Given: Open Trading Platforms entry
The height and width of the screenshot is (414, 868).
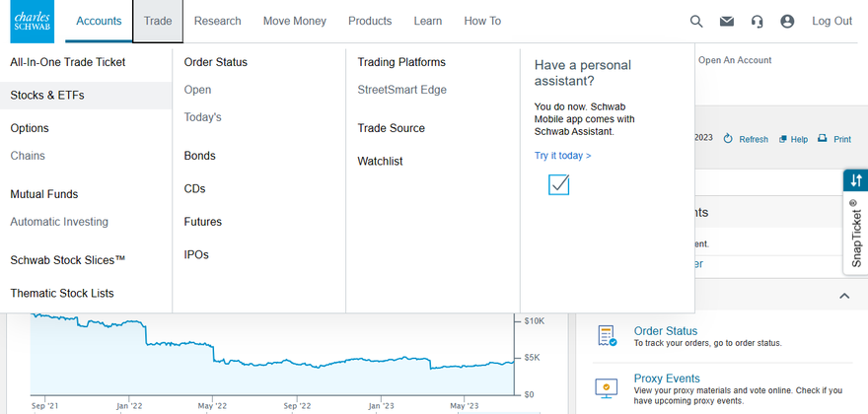Looking at the screenshot, I should pyautogui.click(x=401, y=62).
